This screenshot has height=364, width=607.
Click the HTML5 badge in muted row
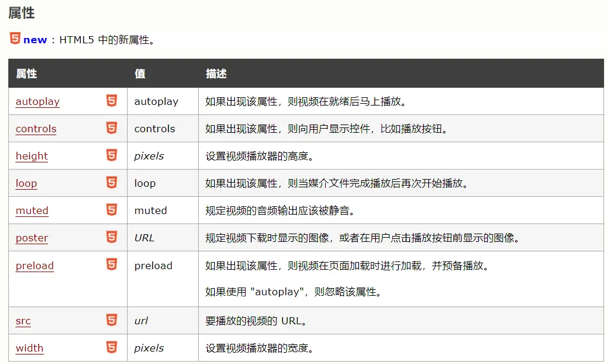(x=112, y=210)
